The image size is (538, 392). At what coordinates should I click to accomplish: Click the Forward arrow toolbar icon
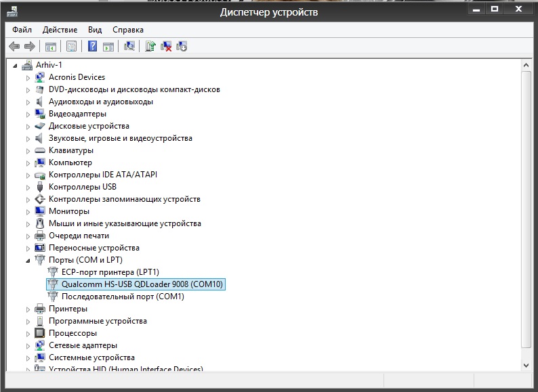coord(30,46)
